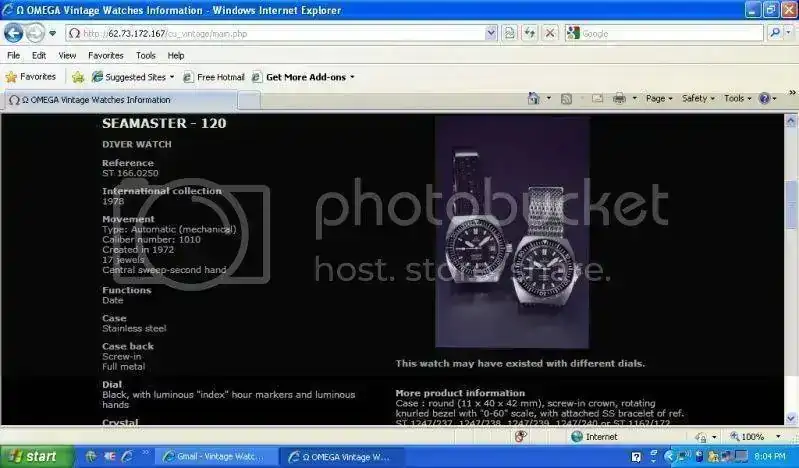The width and height of the screenshot is (799, 468).
Task: Open the Free Hotmail favorite link
Action: point(214,77)
